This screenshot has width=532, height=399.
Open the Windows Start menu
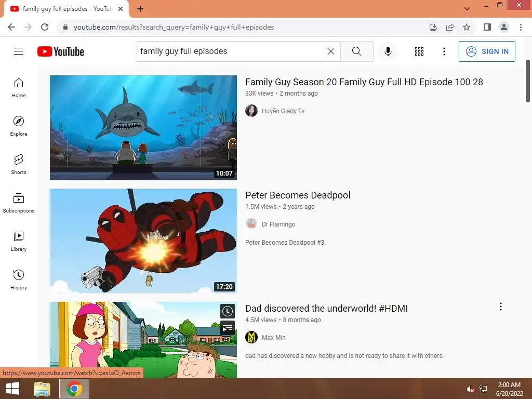tap(12, 389)
